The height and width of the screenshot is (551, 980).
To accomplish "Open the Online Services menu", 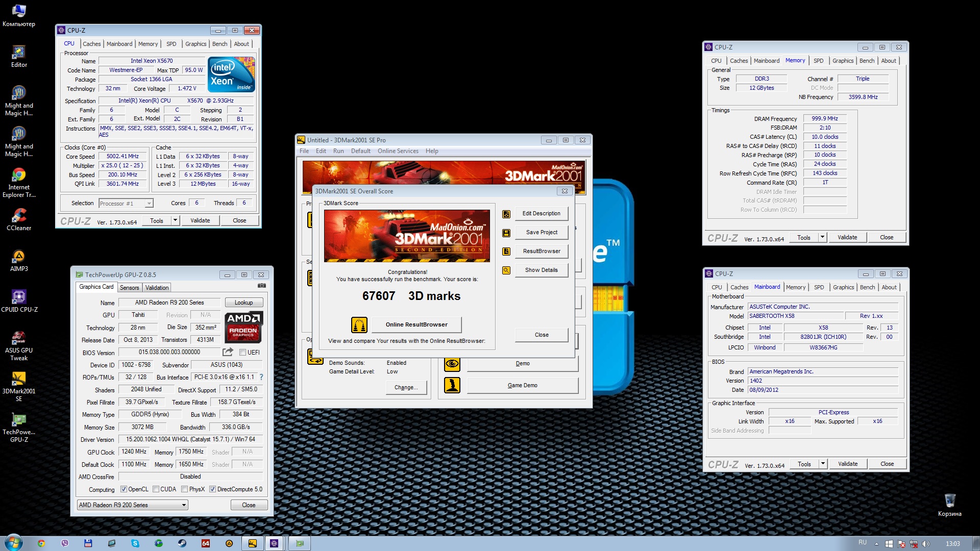I will point(398,151).
